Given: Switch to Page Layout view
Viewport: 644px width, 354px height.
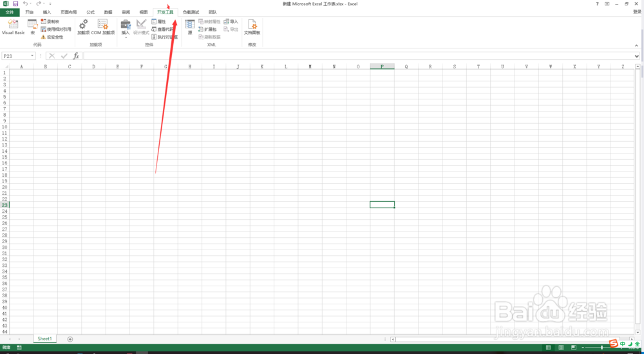Looking at the screenshot, I should click(561, 348).
